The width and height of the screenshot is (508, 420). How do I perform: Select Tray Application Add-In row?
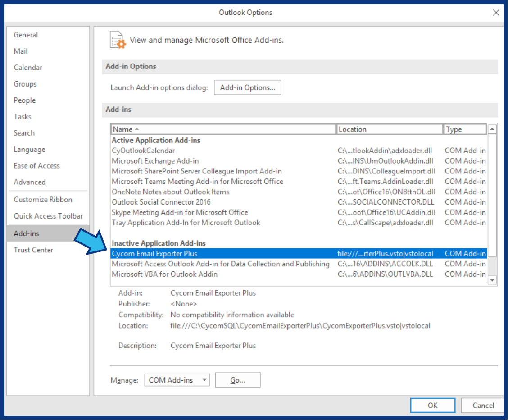299,223
